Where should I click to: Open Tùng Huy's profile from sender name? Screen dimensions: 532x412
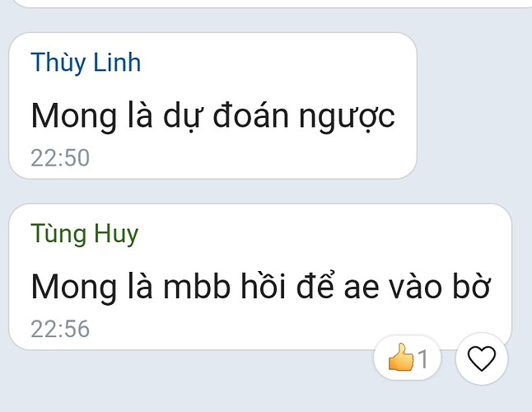(85, 234)
